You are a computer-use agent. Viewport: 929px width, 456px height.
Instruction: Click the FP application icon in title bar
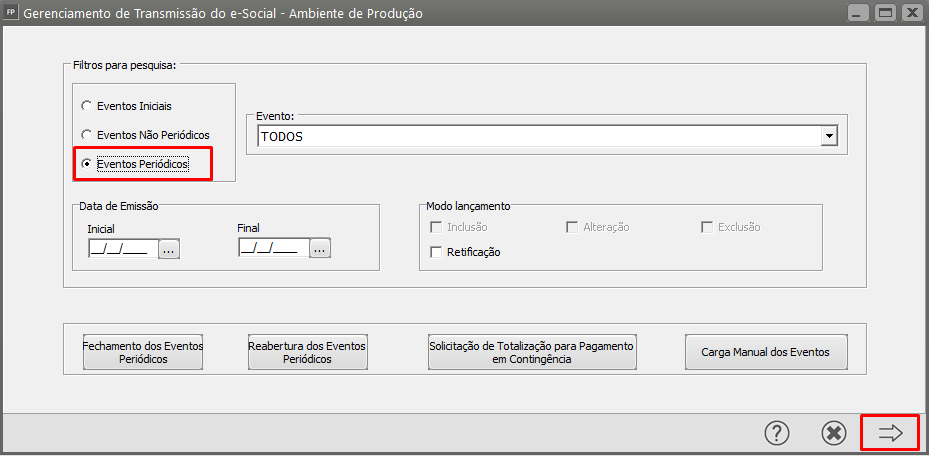coord(12,13)
